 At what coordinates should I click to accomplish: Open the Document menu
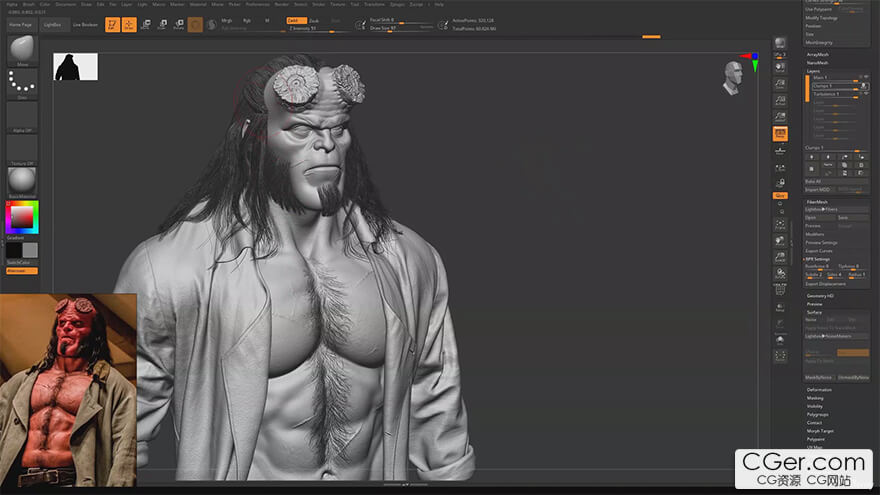66,4
